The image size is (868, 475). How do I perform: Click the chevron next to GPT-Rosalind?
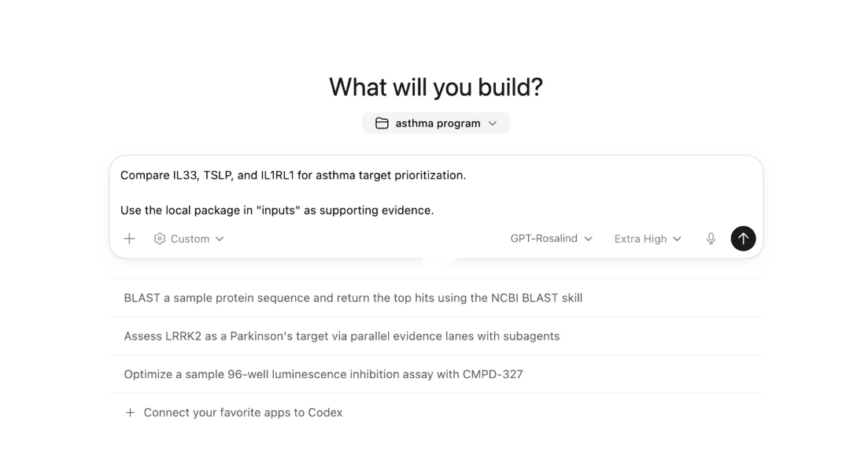tap(588, 239)
